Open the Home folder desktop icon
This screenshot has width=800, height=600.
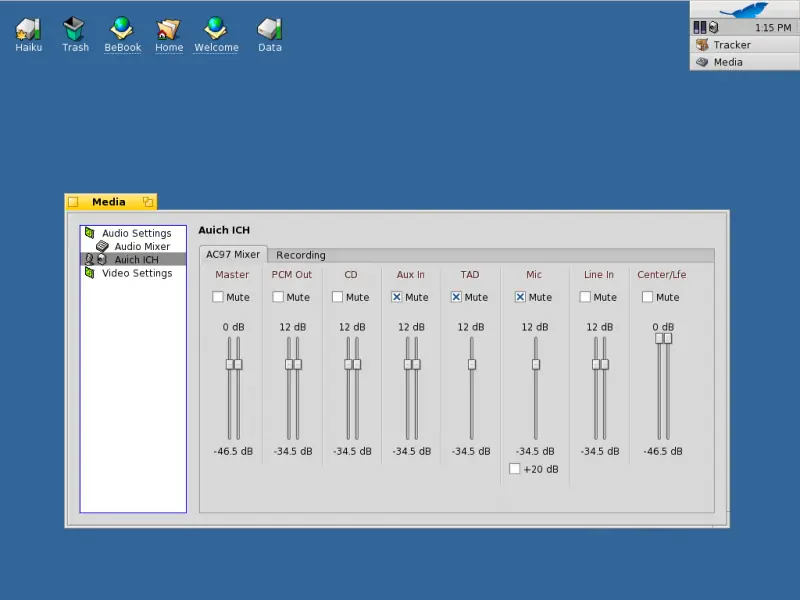(x=169, y=35)
